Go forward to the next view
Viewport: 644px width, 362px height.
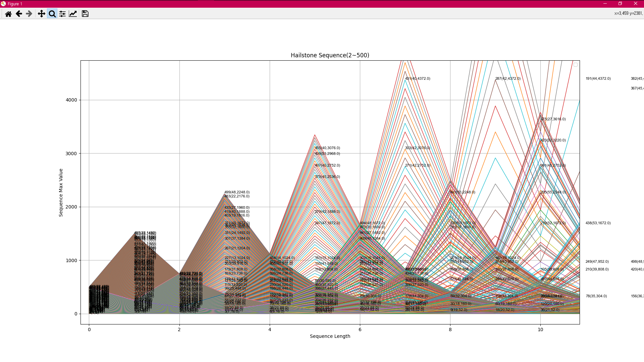tap(29, 14)
